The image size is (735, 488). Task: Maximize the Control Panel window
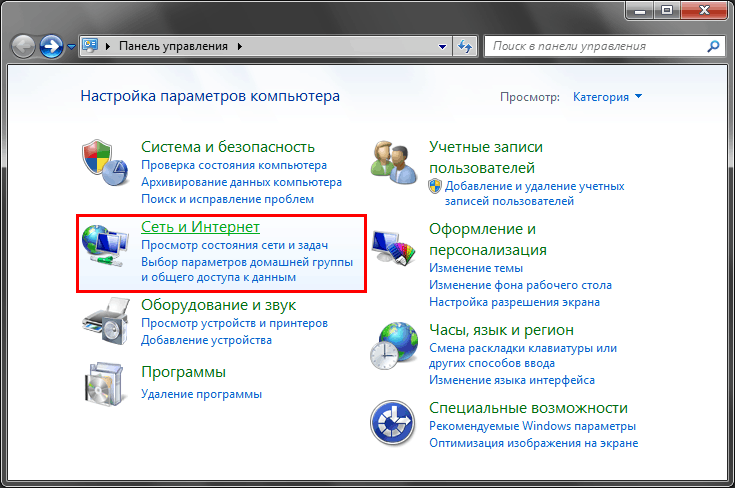667,10
